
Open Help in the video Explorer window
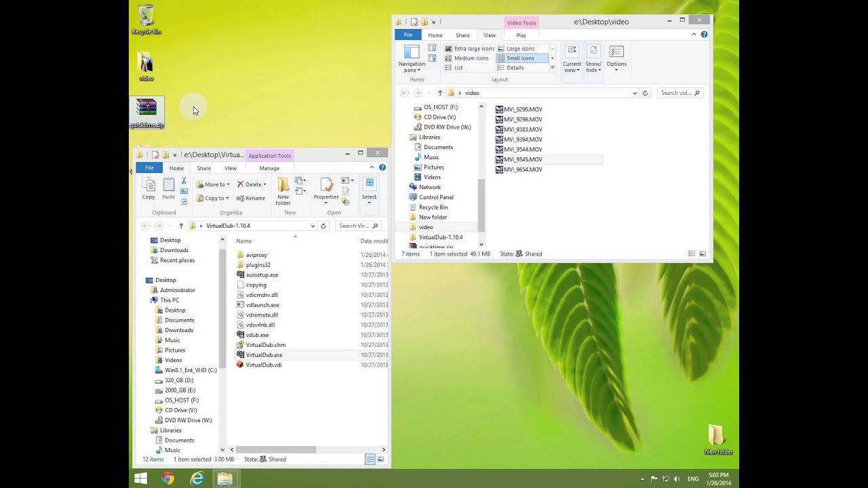(x=705, y=35)
